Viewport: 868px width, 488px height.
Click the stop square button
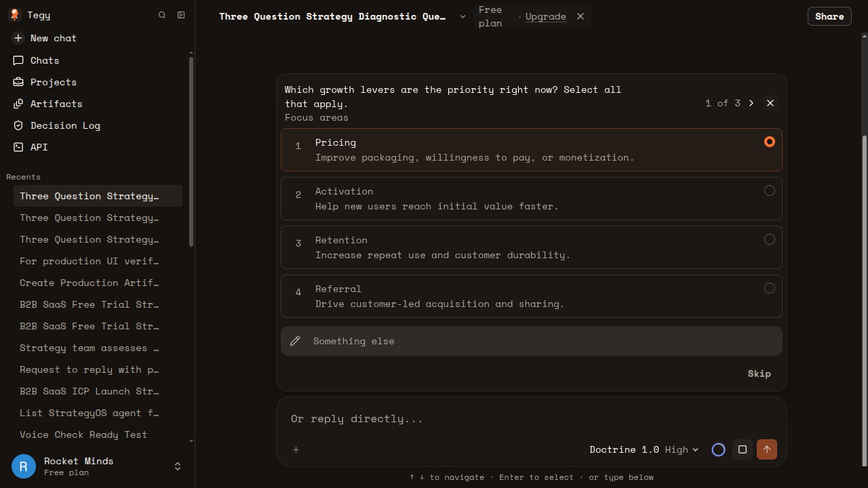pos(743,449)
